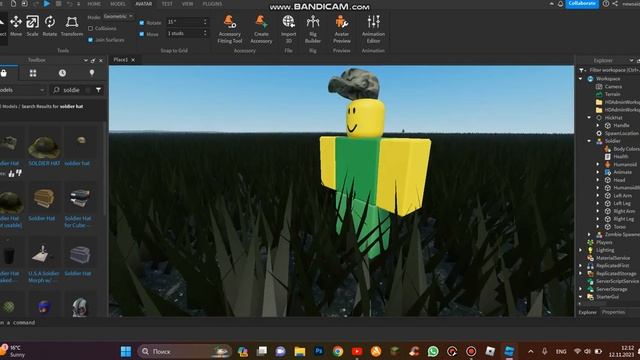Collapse the HickHat node
Screen dimensions: 640x360
tap(589, 118)
